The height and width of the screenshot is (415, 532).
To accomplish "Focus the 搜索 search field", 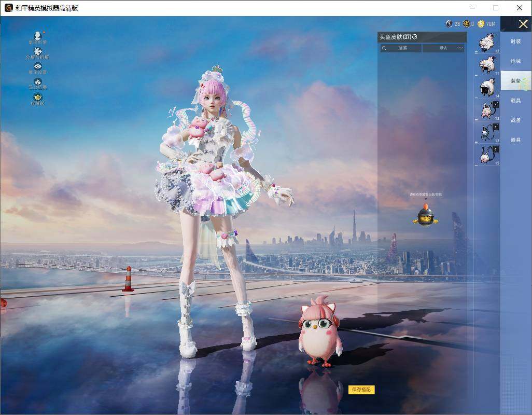I will pyautogui.click(x=401, y=48).
